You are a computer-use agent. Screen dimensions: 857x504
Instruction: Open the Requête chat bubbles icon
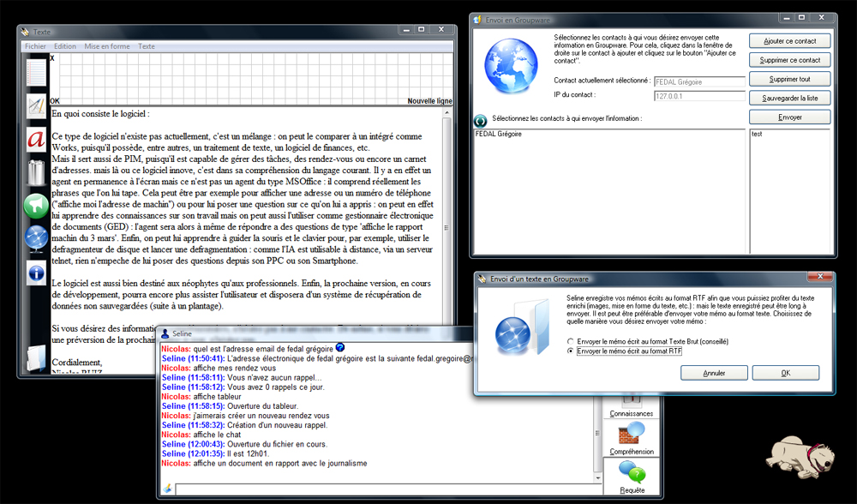(632, 473)
